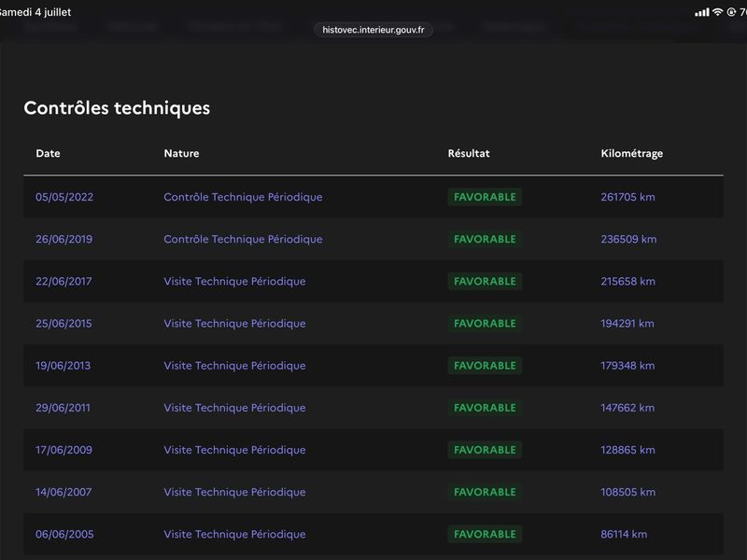Click the FAVORABLE badge for 17/06/2009
The width and height of the screenshot is (747, 560).
(x=485, y=450)
